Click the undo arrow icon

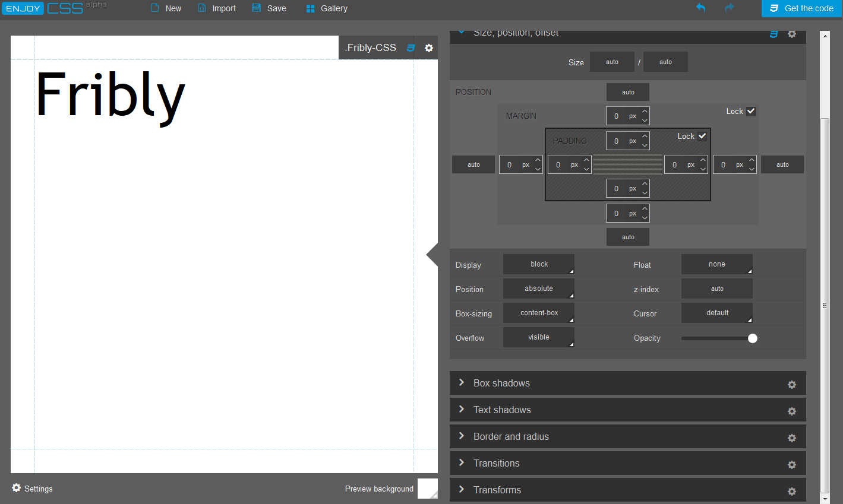coord(700,8)
